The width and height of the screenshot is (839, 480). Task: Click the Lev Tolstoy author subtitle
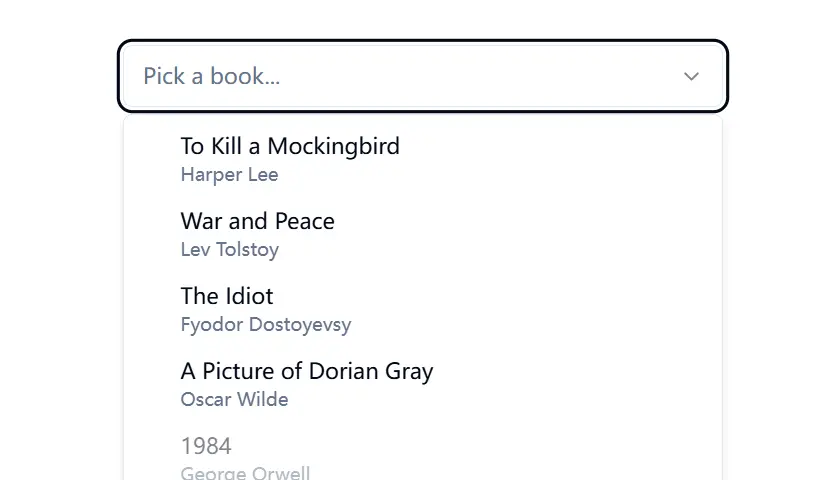coord(230,250)
